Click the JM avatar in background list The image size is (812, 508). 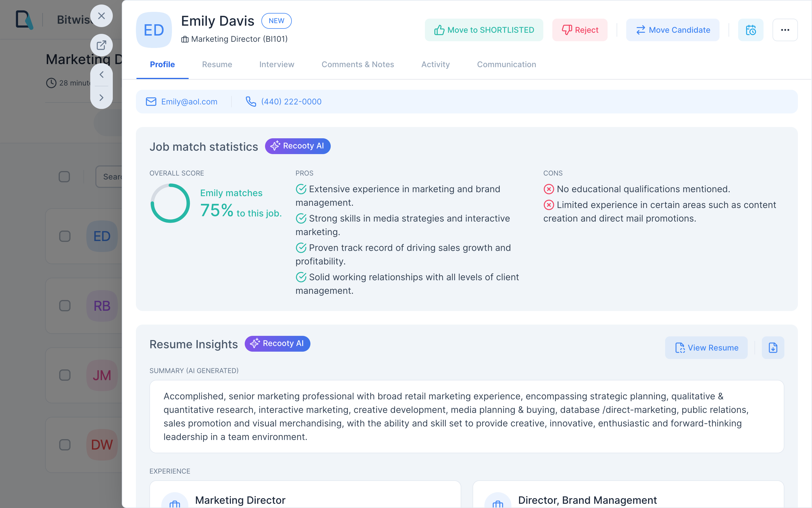pyautogui.click(x=102, y=375)
